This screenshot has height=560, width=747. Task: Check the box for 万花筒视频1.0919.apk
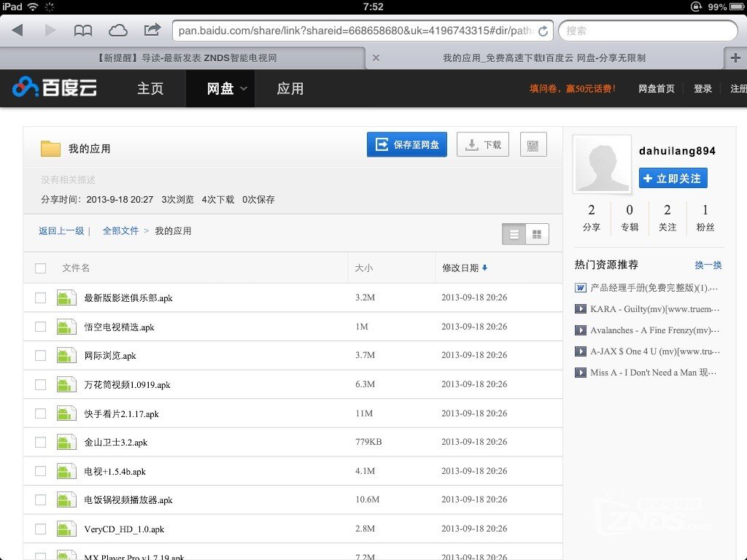(x=41, y=384)
